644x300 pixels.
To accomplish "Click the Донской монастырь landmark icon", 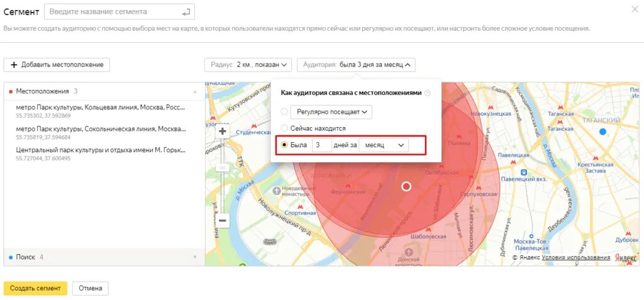I will 409,252.
